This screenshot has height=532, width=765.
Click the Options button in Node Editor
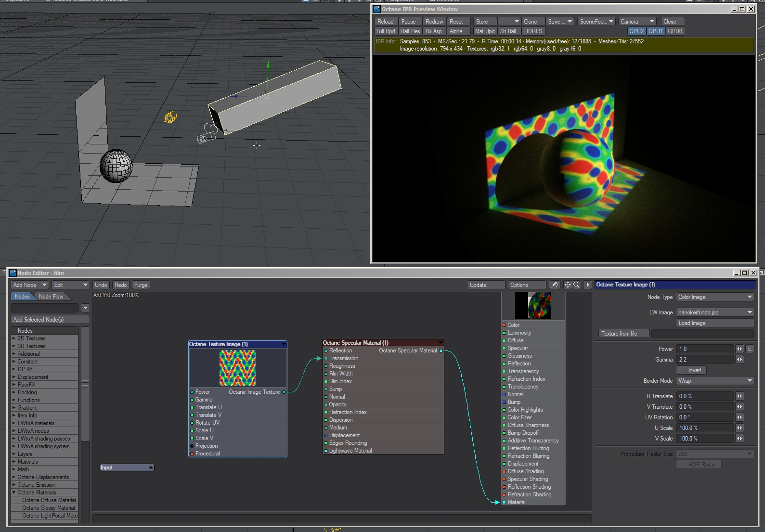527,285
